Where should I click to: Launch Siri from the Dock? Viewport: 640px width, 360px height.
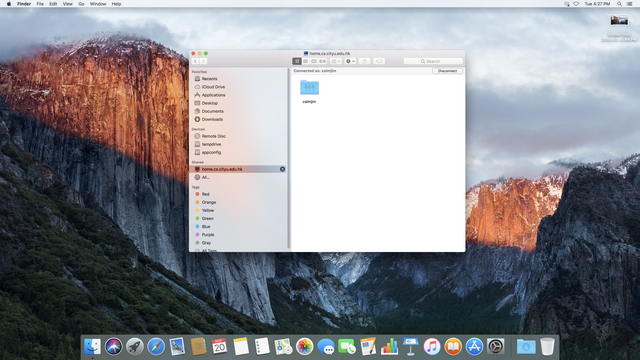(113, 347)
